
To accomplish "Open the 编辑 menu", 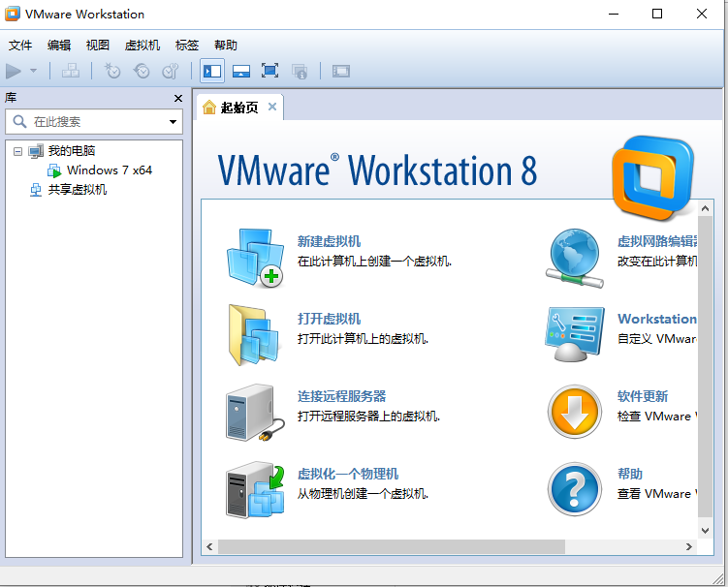I will 59,45.
